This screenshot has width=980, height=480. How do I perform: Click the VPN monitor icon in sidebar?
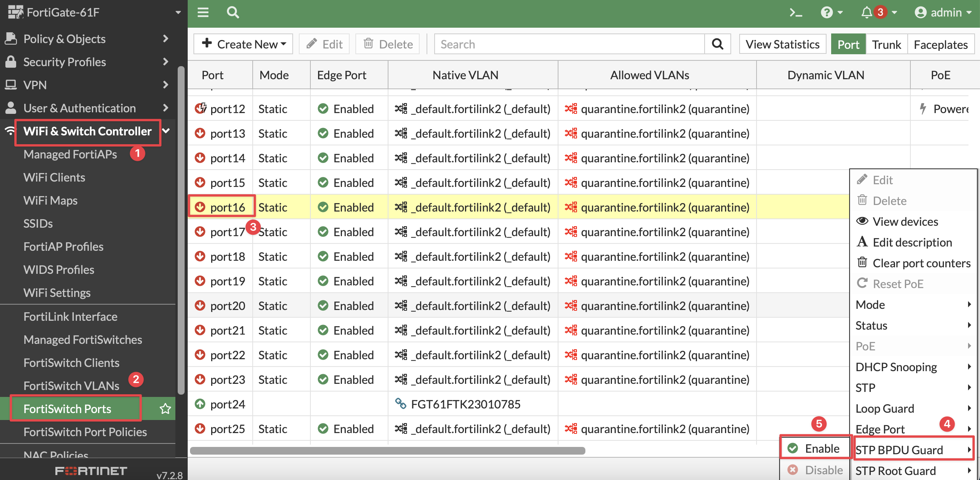point(11,85)
